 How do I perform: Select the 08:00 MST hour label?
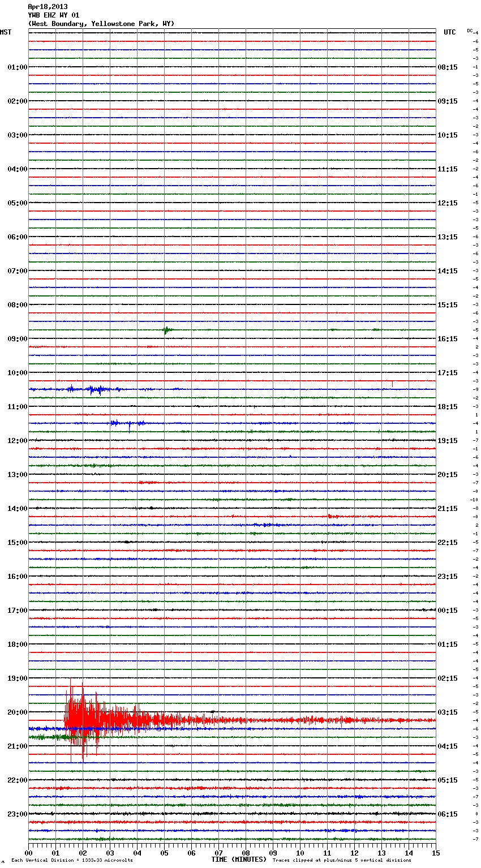(18, 305)
